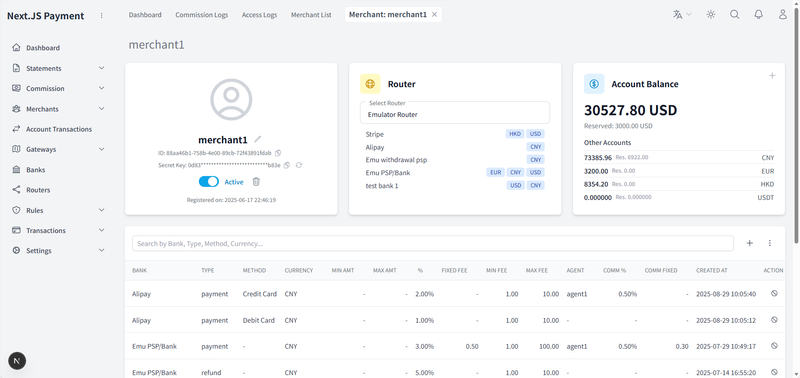Select the HKD other account row
This screenshot has width=800, height=378.
tap(679, 184)
